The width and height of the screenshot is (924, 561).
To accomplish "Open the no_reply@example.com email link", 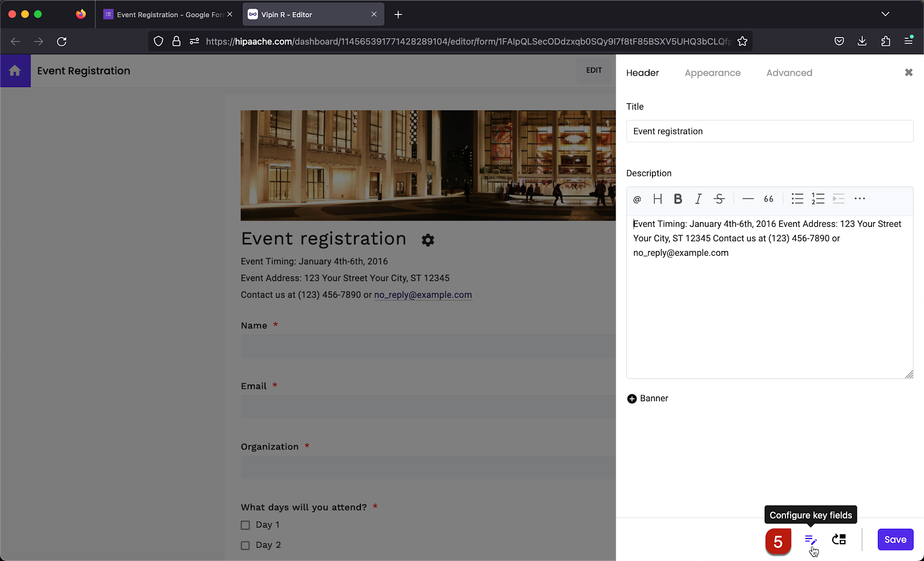I will [423, 294].
